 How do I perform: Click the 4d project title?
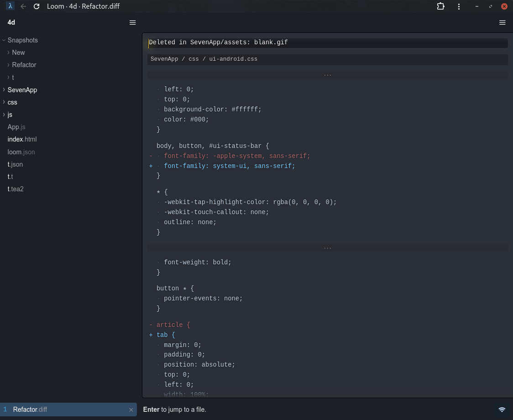click(x=11, y=22)
